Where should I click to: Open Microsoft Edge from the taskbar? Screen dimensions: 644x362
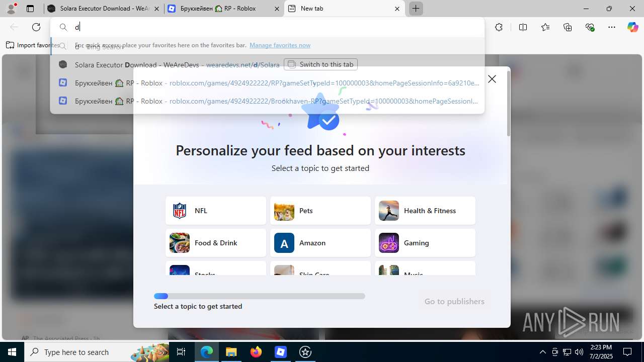tap(207, 352)
